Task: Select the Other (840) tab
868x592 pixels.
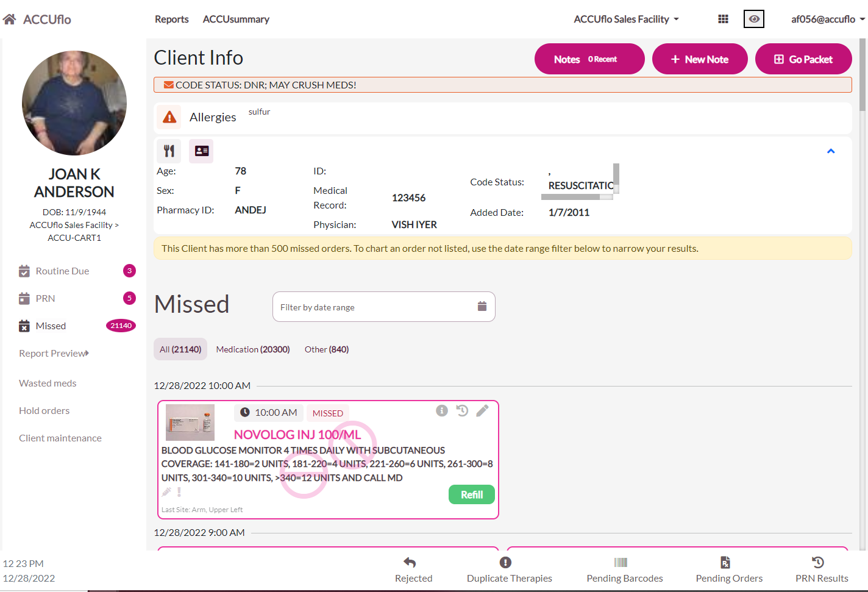Action: click(x=327, y=349)
